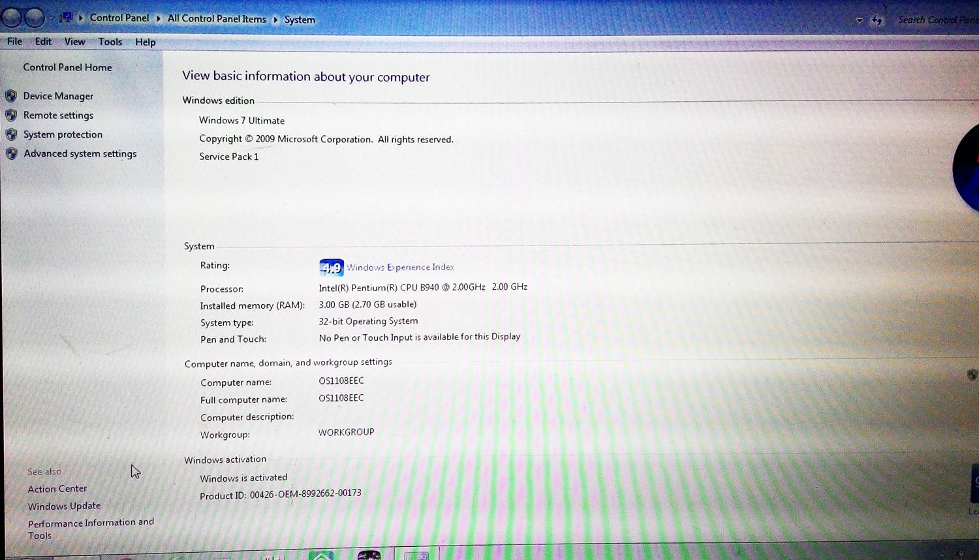
Task: Click the Computer name value OS1108EEC
Action: pos(341,381)
